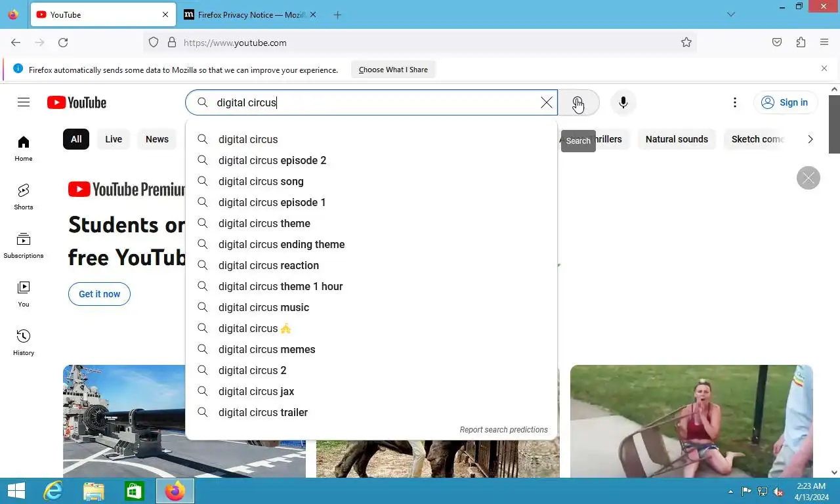
Task: Expand the list all tabs dropdown
Action: pos(731,14)
